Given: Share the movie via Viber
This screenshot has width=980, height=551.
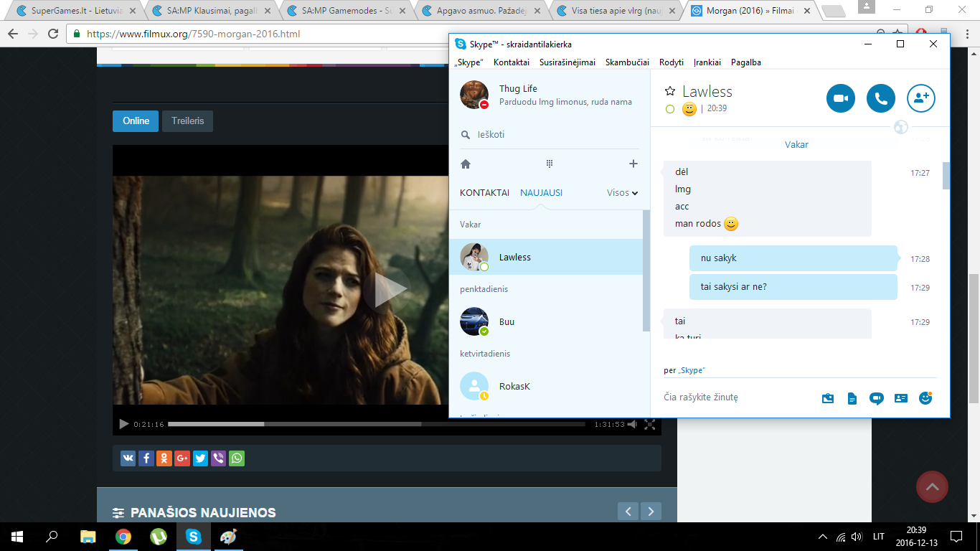Looking at the screenshot, I should pos(218,458).
